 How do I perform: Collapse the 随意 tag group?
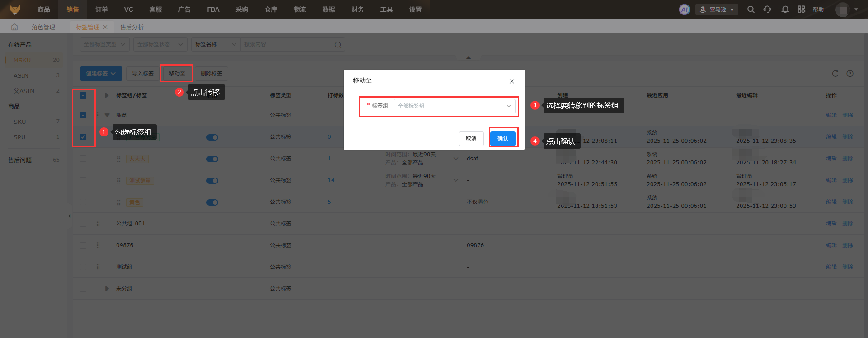pos(107,115)
